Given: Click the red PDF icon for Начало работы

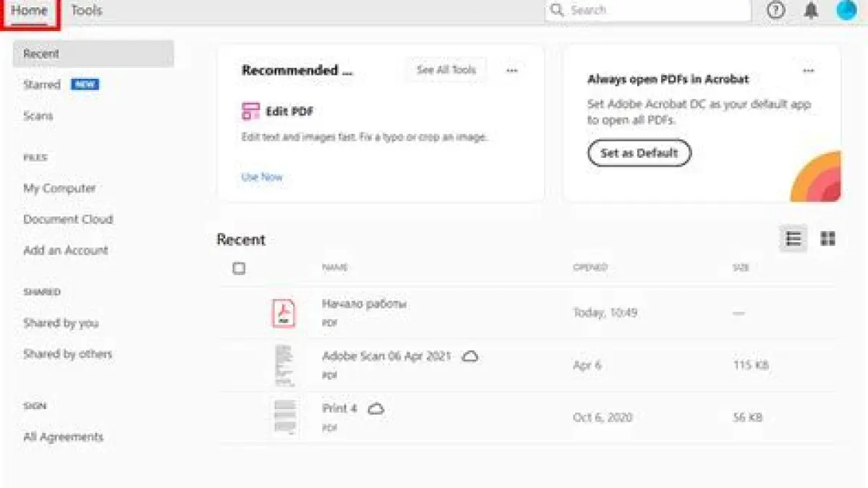Looking at the screenshot, I should (284, 314).
